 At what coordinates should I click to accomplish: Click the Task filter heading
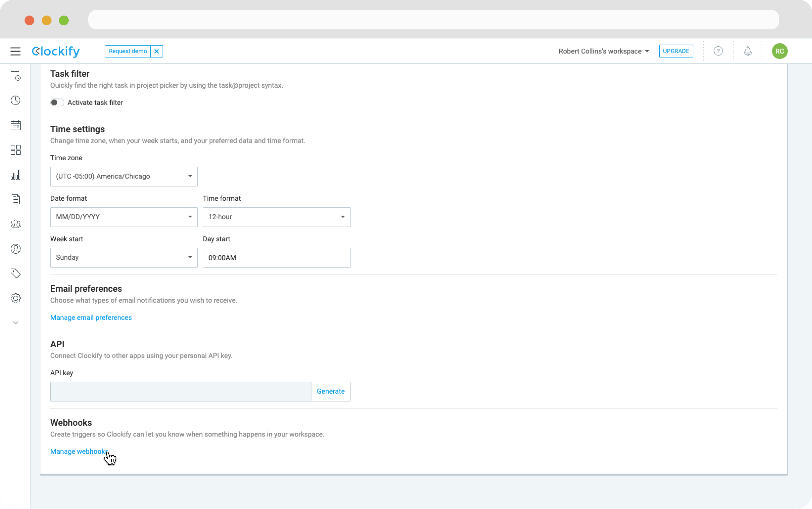(x=70, y=73)
